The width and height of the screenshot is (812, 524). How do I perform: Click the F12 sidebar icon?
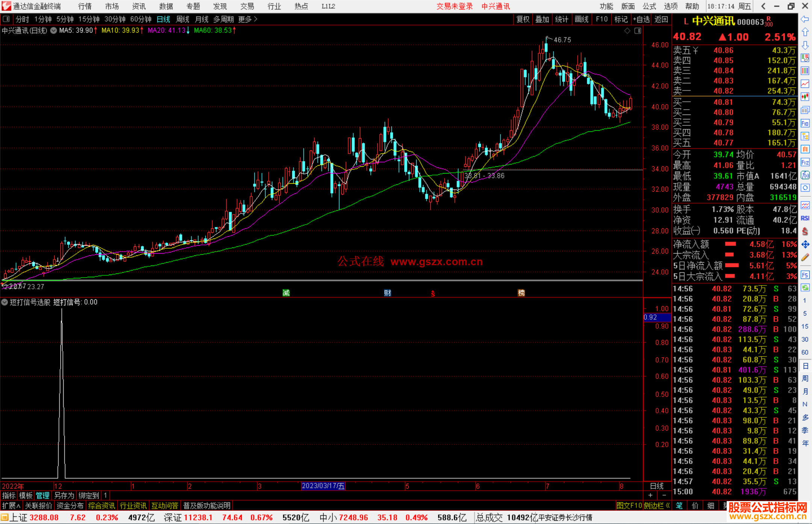click(x=805, y=162)
